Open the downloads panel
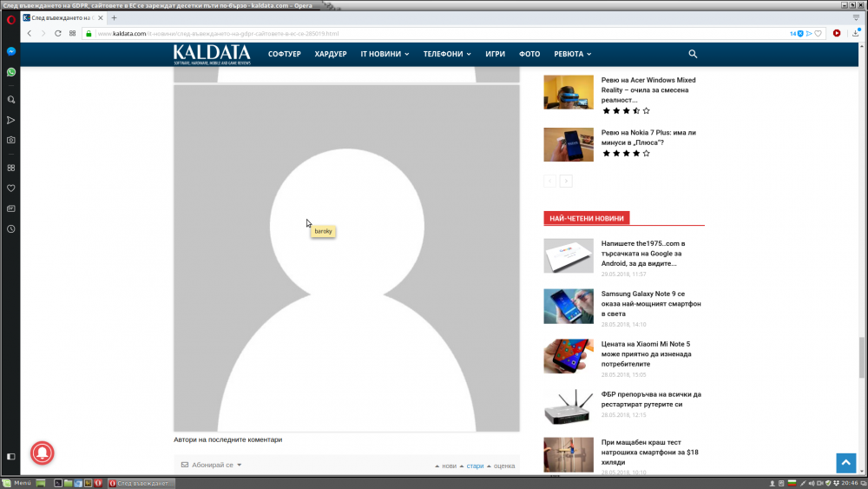This screenshot has height=489, width=868. pyautogui.click(x=856, y=33)
